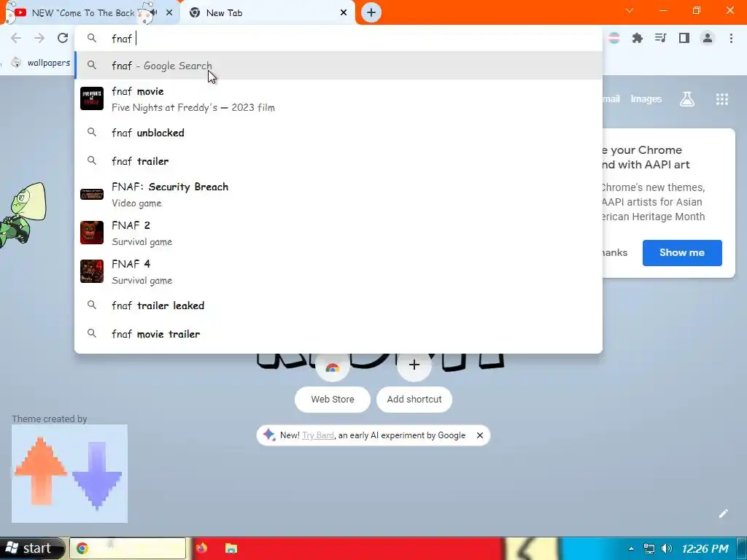Select the "FNAF 4" survival game suggestion

[x=338, y=271]
